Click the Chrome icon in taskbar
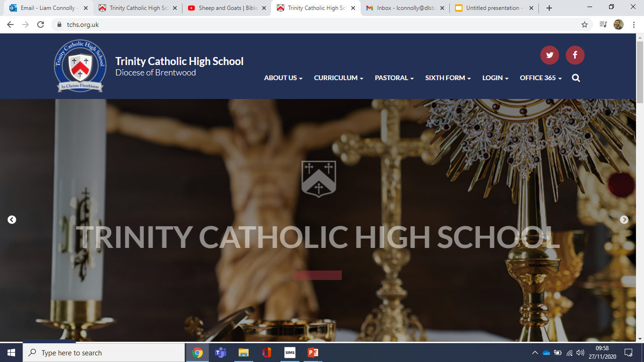The image size is (644, 362). (x=198, y=353)
